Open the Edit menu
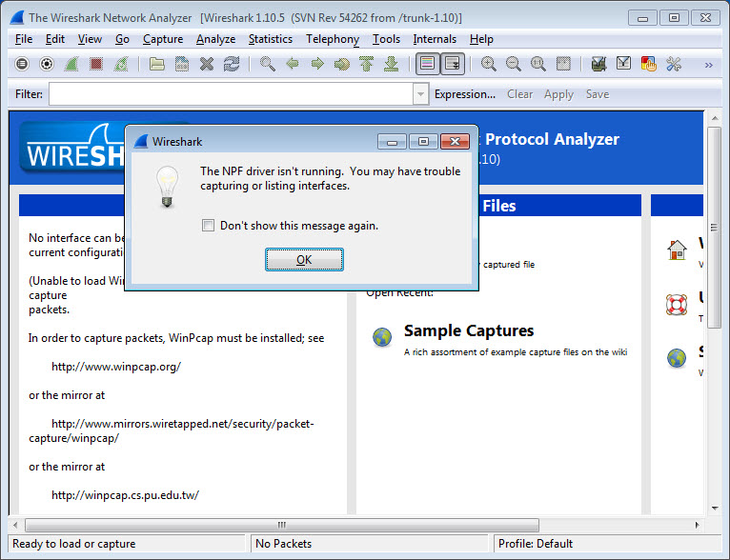The width and height of the screenshot is (730, 560). click(x=55, y=39)
